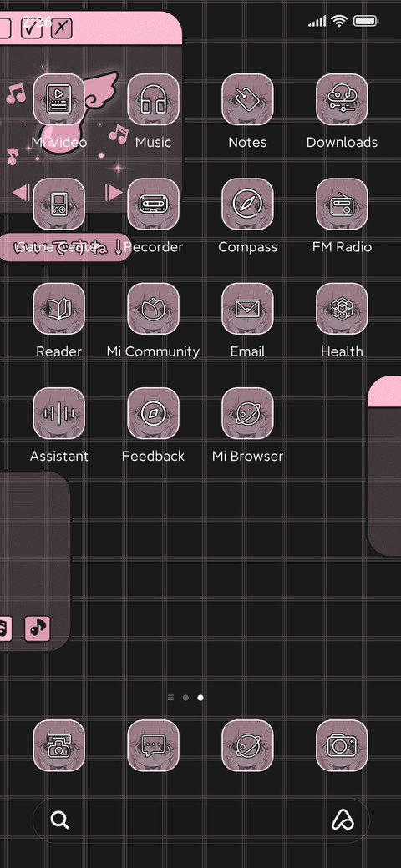This screenshot has width=401, height=868.
Task: Launch the Music app
Action: [154, 99]
